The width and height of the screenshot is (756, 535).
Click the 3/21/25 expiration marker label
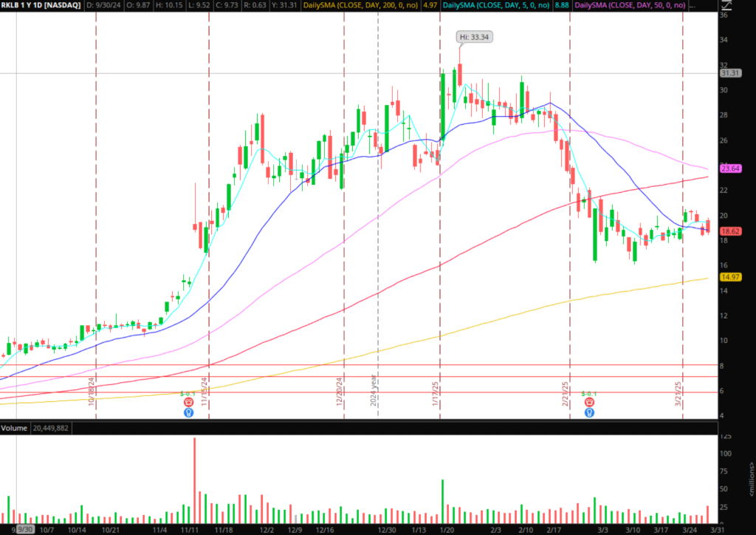(678, 393)
